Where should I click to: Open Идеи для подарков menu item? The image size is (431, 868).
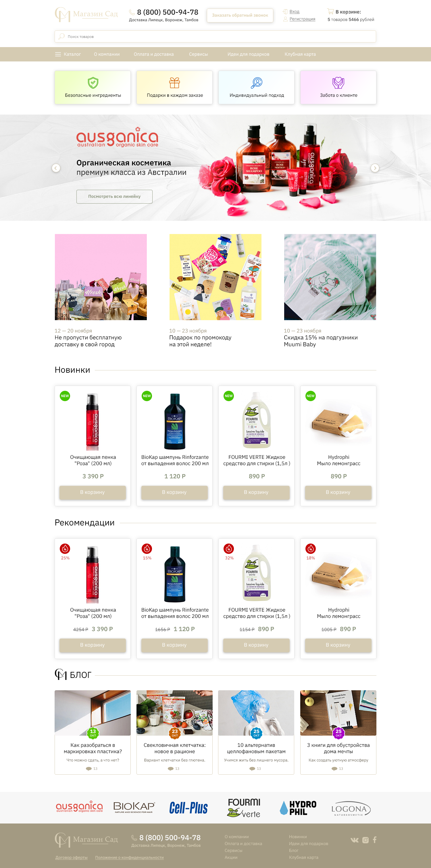click(x=248, y=54)
